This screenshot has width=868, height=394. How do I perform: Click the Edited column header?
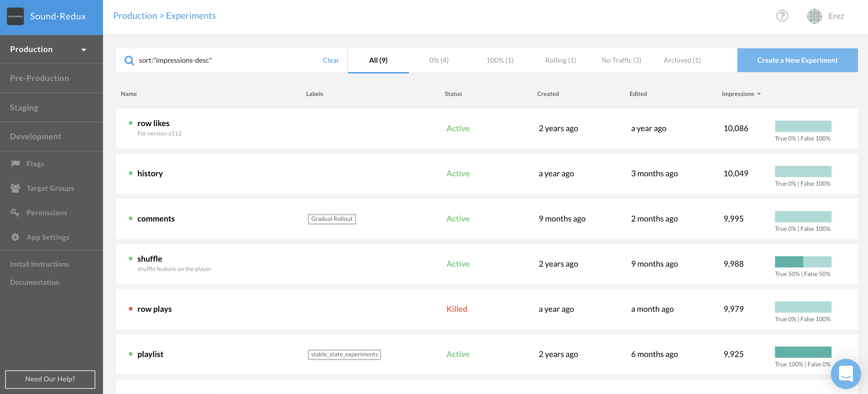pyautogui.click(x=638, y=94)
